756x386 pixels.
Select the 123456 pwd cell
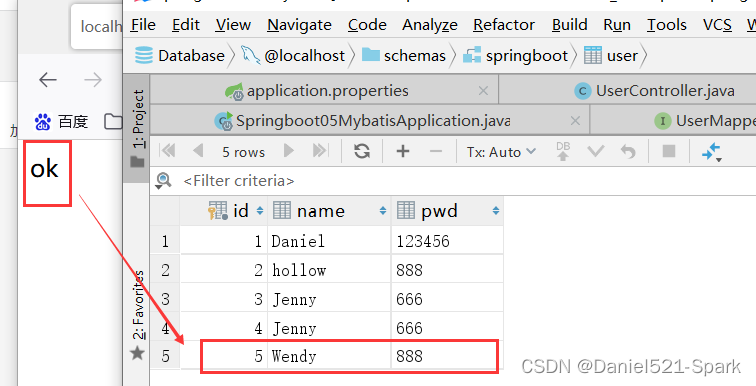[x=447, y=240]
